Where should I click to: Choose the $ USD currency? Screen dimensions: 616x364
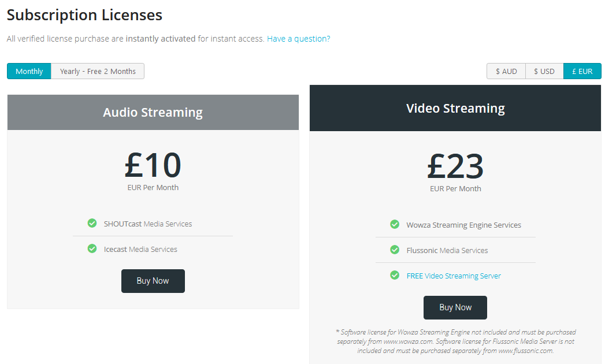[544, 71]
